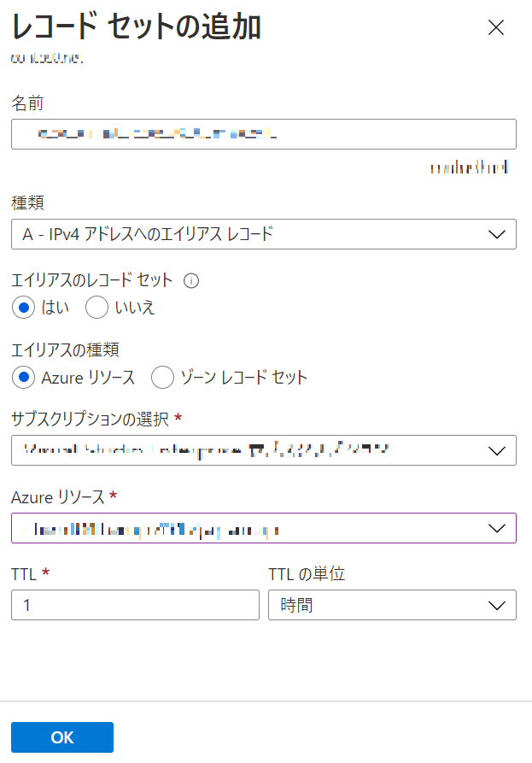532x763 pixels.
Task: Choose Azure リソース alias type
Action: [x=23, y=378]
